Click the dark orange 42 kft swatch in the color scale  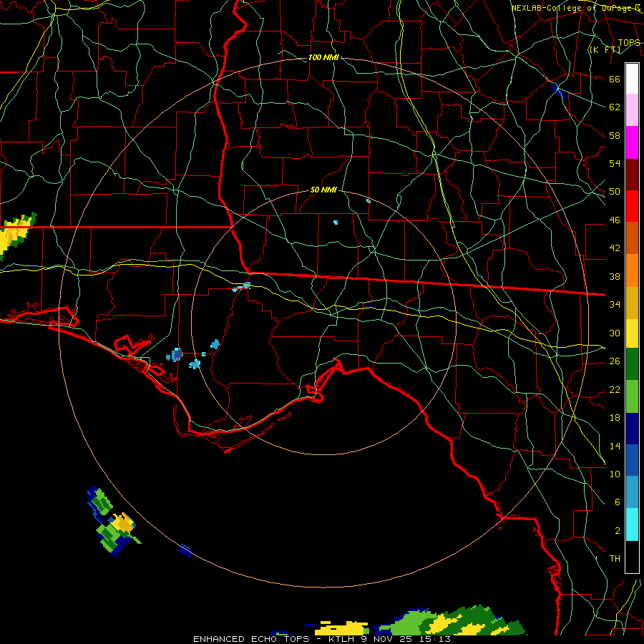pos(632,238)
